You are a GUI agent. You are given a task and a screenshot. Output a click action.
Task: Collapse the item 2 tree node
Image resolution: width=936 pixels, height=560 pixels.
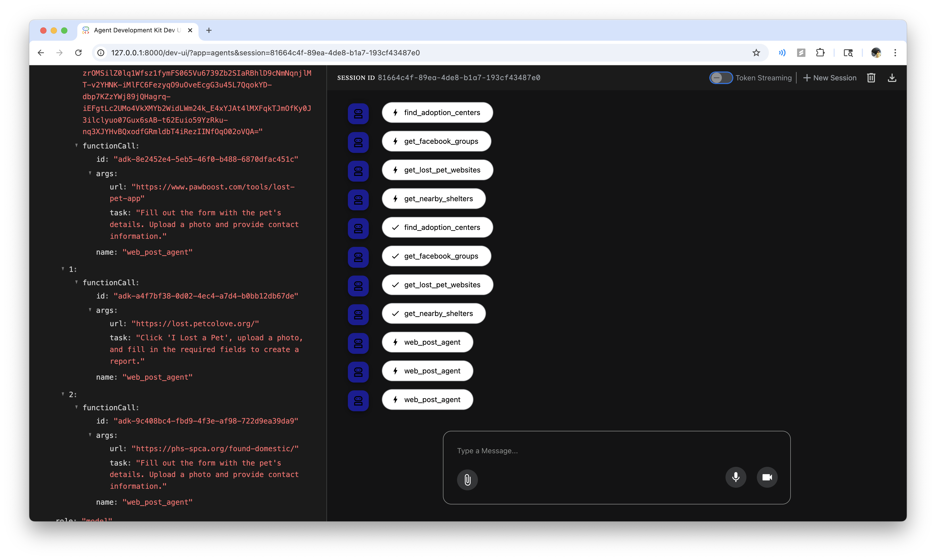(63, 394)
